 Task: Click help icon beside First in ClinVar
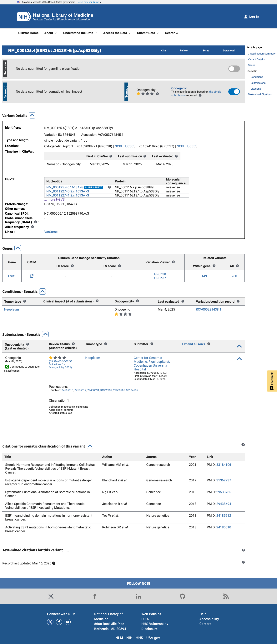pyautogui.click(x=111, y=156)
